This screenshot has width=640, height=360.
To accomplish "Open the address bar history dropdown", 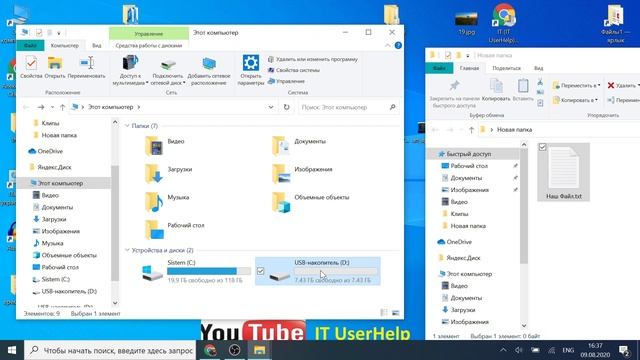I will coord(271,107).
